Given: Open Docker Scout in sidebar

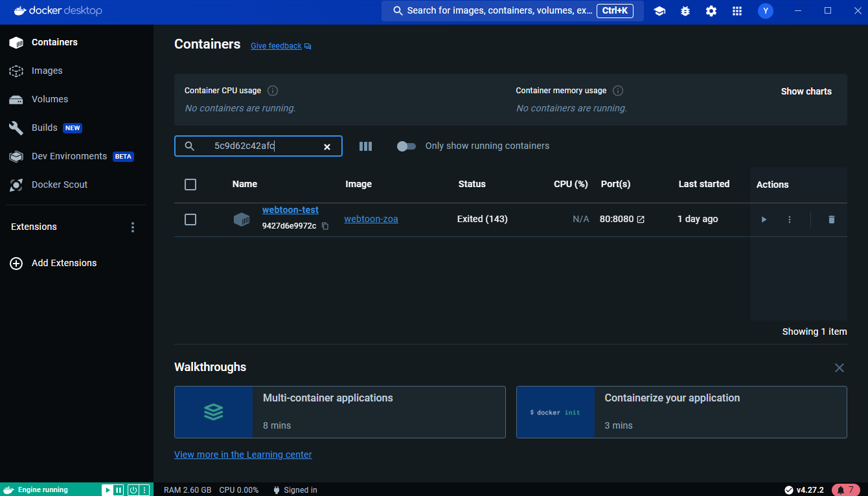Looking at the screenshot, I should point(76,185).
